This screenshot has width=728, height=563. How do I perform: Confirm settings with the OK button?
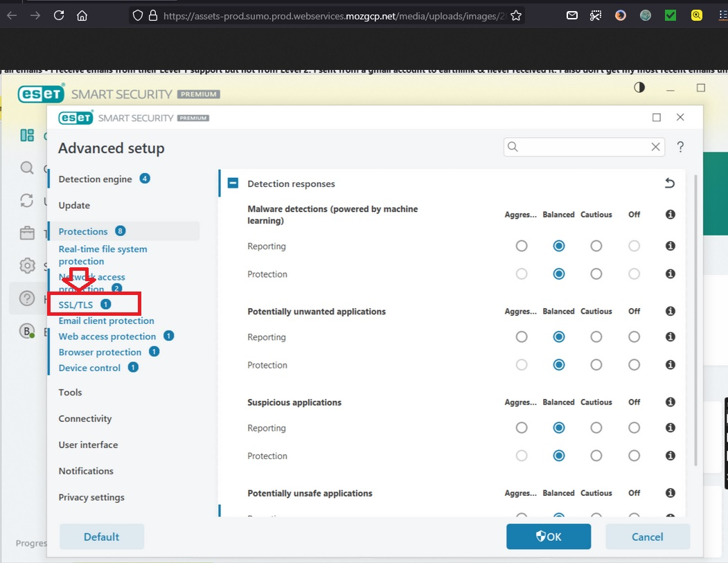point(549,537)
